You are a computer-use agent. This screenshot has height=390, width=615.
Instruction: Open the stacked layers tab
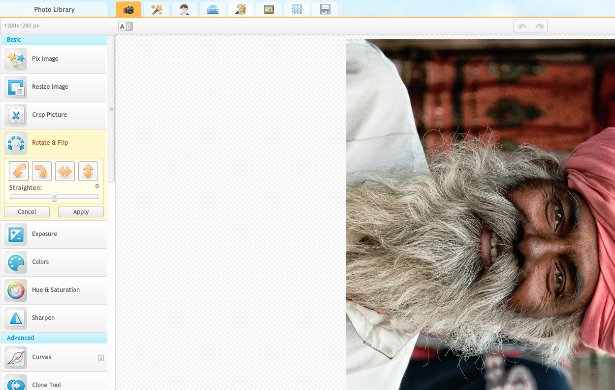click(x=213, y=9)
